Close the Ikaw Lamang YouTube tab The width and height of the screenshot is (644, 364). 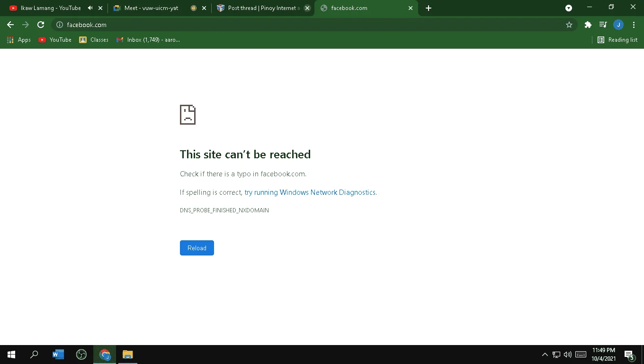100,8
